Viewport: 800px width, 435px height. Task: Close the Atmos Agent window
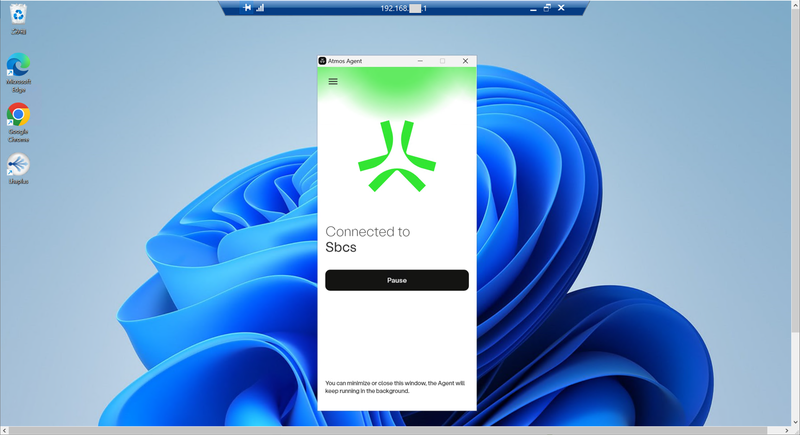[465, 61]
